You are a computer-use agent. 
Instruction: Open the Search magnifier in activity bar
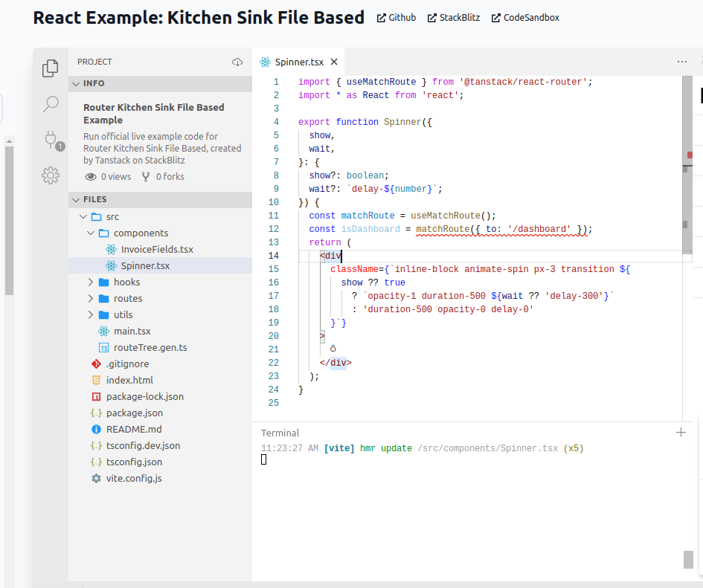click(51, 104)
